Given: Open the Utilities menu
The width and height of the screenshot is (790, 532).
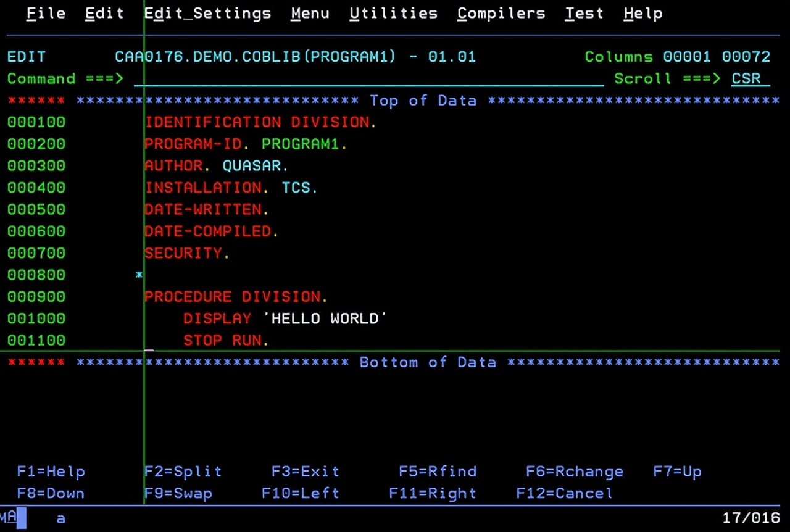Looking at the screenshot, I should [393, 13].
